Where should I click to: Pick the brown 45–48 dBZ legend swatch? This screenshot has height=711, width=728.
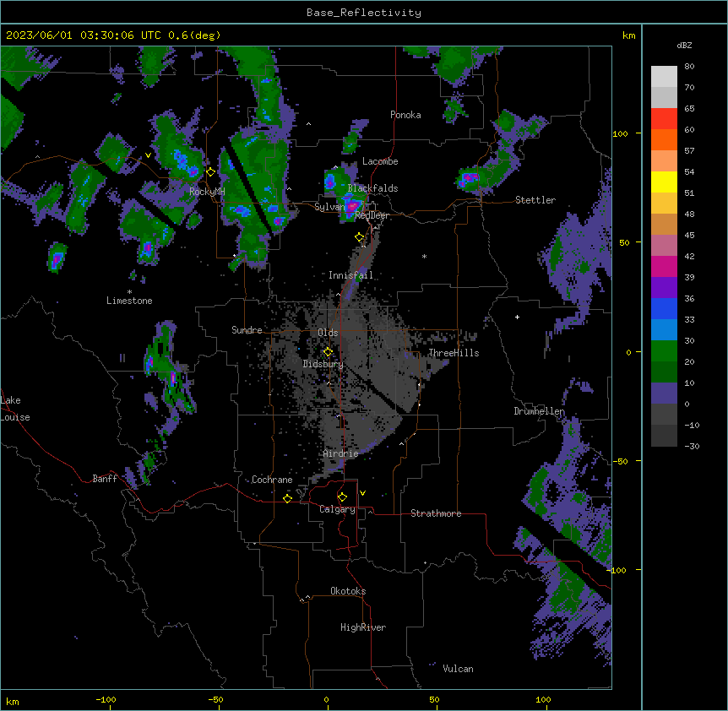(x=664, y=224)
